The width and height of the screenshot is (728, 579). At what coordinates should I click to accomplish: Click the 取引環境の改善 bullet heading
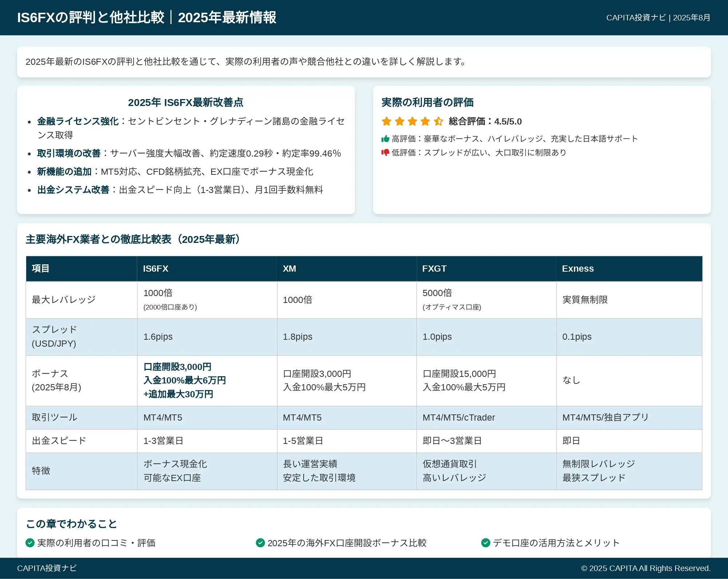tap(69, 153)
